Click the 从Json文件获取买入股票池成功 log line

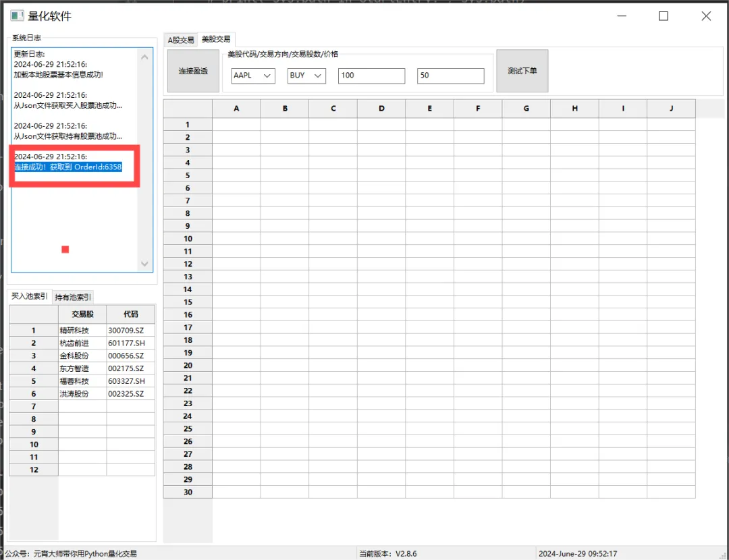coord(68,105)
